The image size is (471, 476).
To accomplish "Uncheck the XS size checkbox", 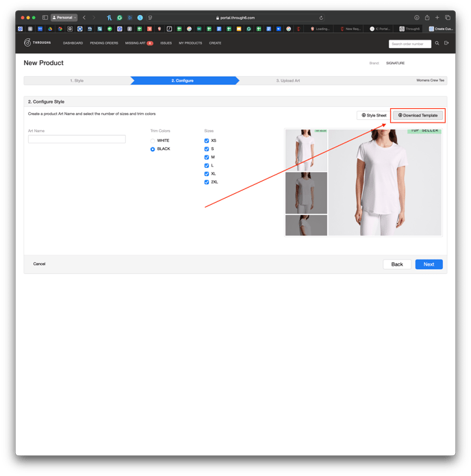I will (x=207, y=140).
